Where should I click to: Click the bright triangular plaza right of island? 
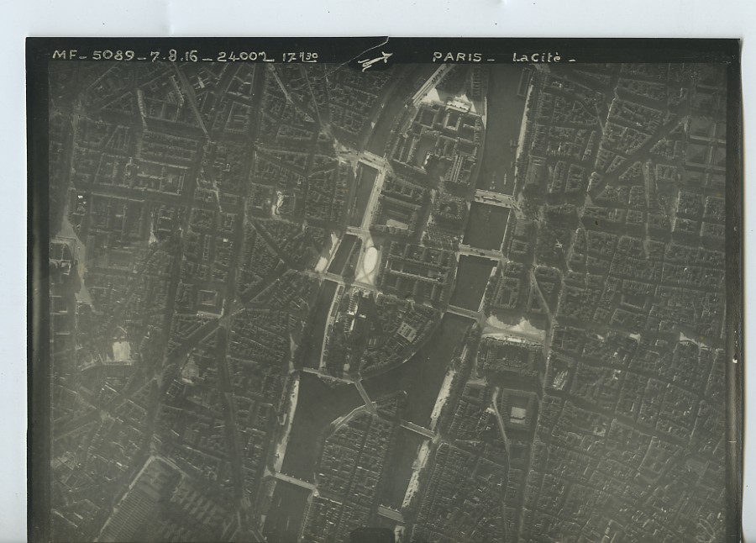pos(514,328)
